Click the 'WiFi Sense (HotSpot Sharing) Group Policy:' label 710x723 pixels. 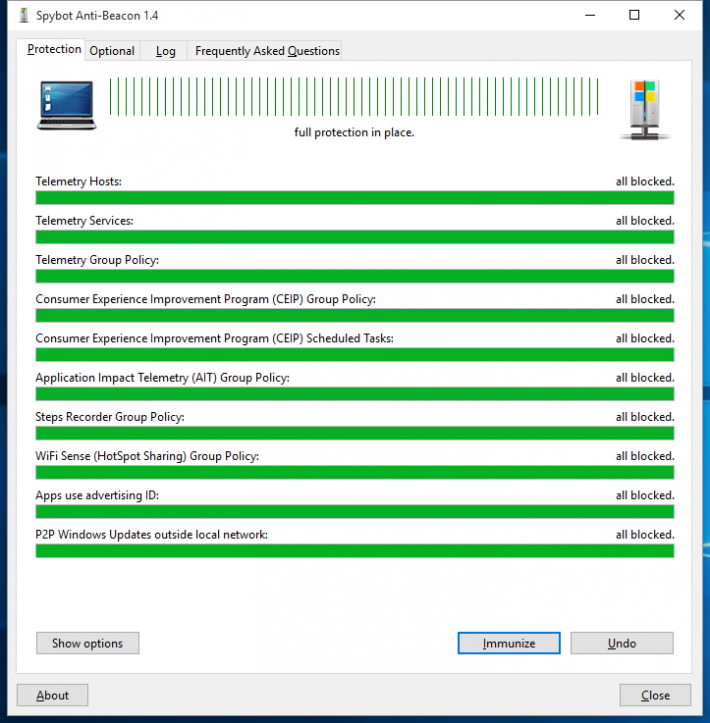147,456
